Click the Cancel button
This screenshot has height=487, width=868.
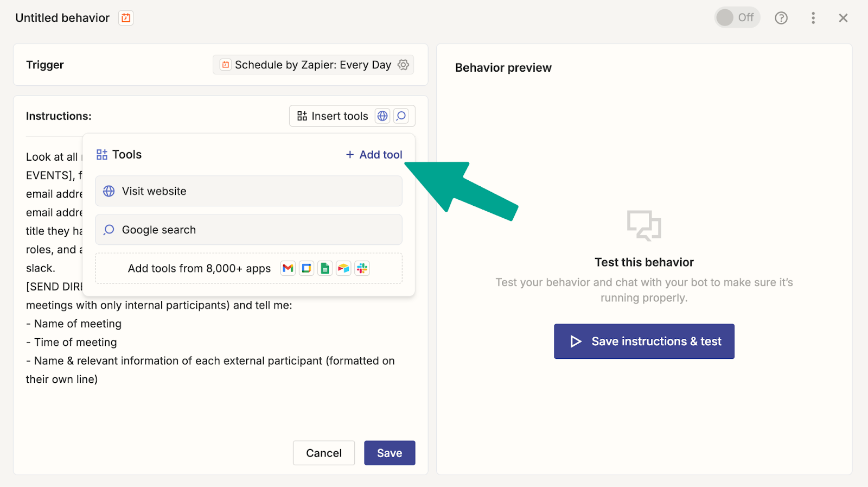324,453
